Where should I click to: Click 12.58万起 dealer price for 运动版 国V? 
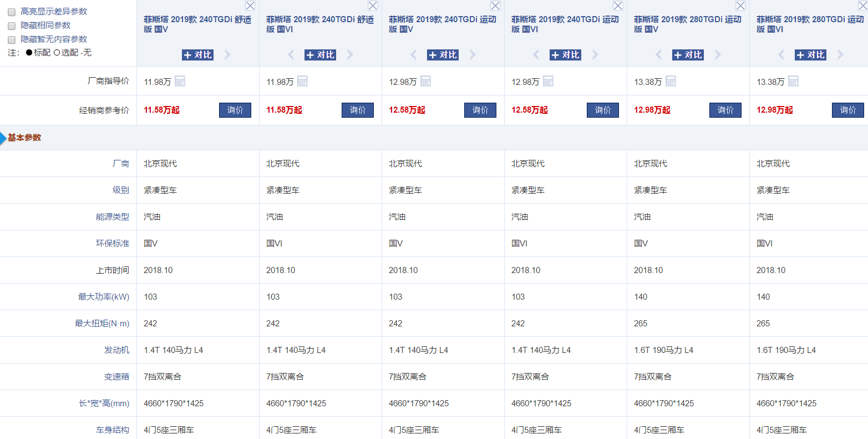click(407, 110)
